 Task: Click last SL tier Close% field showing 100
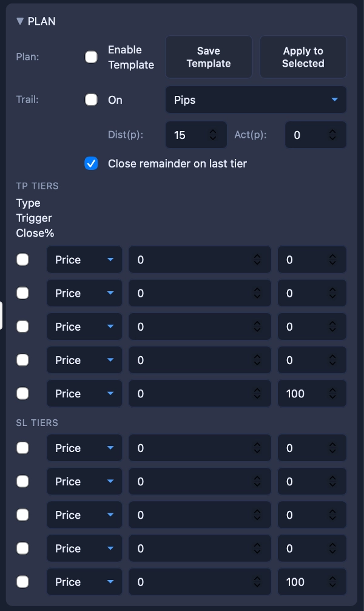303,582
